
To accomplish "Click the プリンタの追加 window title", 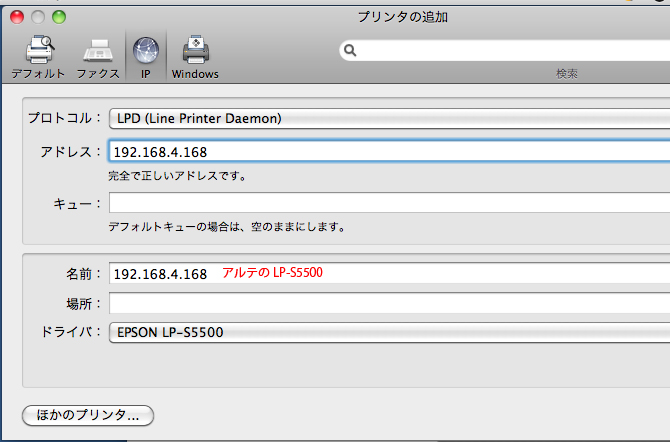I will [403, 17].
